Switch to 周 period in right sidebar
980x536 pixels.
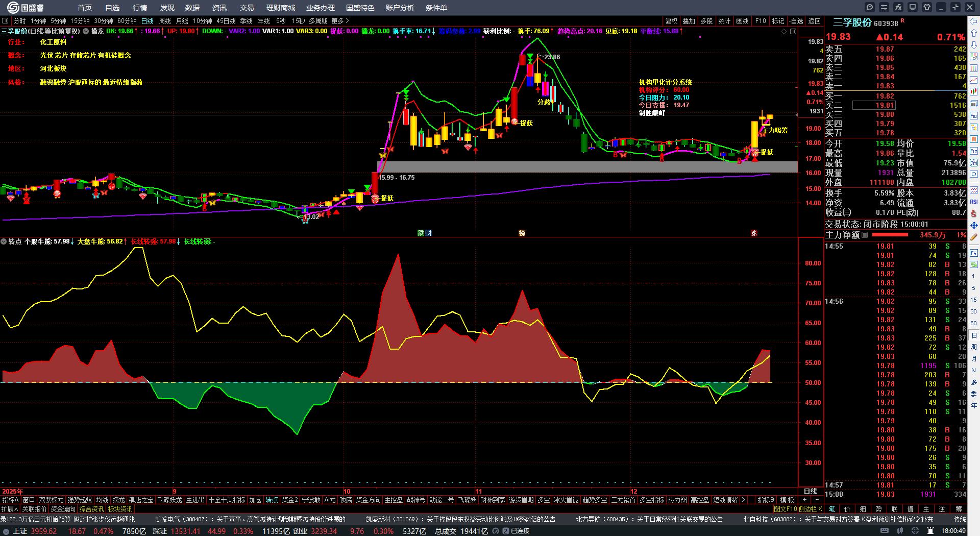[974, 347]
